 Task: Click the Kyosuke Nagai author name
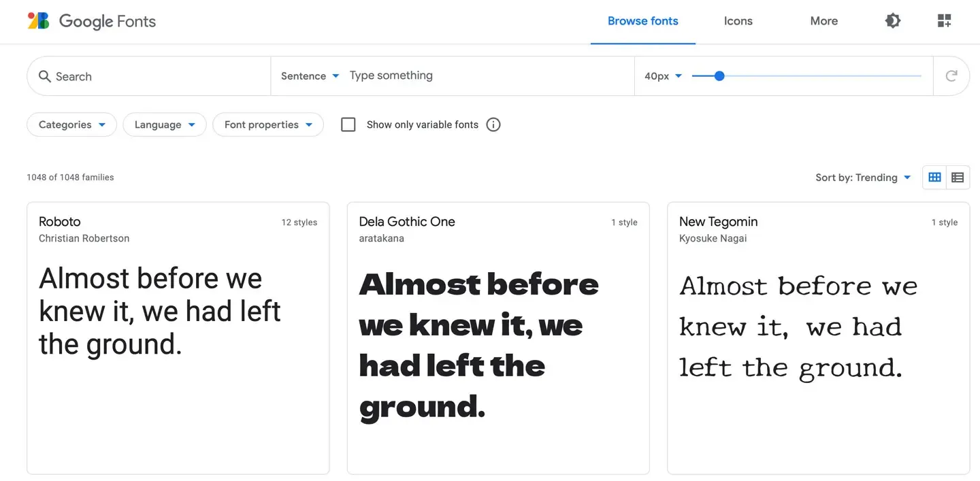click(713, 238)
